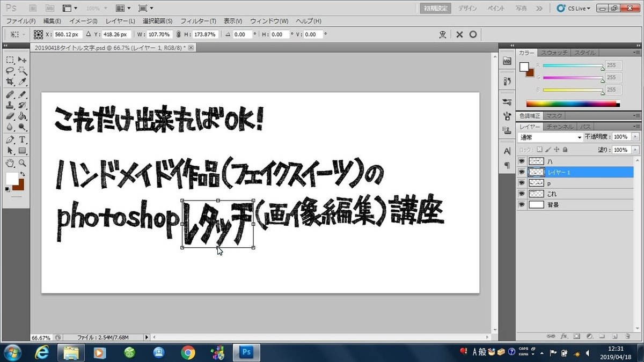Swap foreground and background colors
The image size is (644, 362).
tap(23, 174)
